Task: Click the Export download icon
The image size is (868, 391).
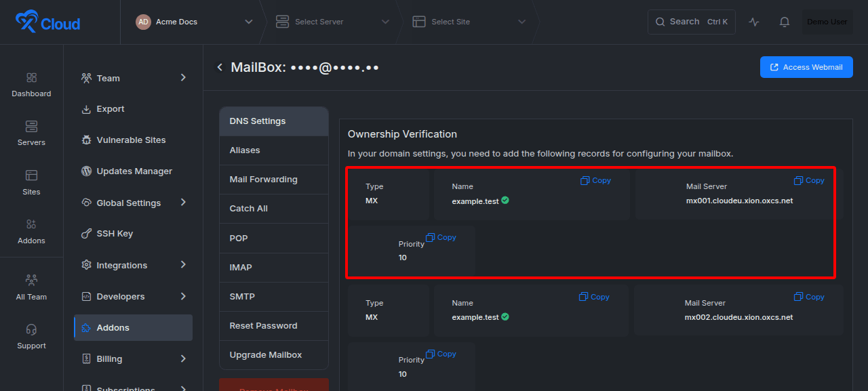Action: 86,109
